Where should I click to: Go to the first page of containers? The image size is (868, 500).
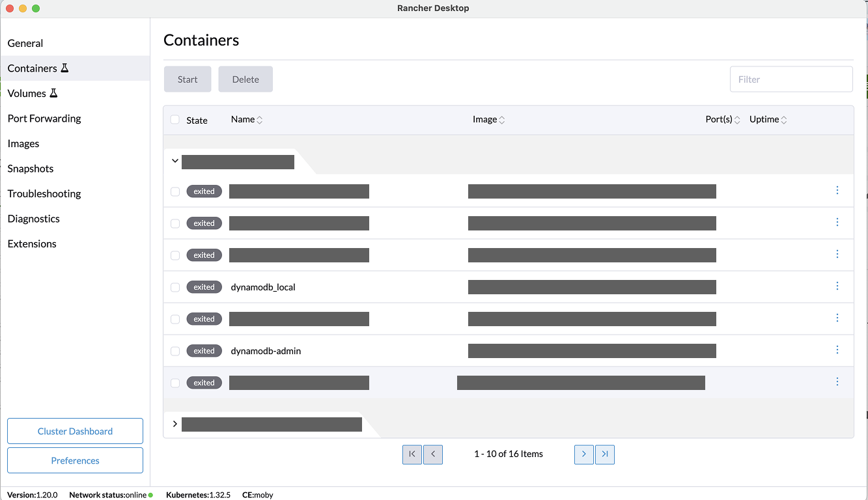pyautogui.click(x=412, y=454)
